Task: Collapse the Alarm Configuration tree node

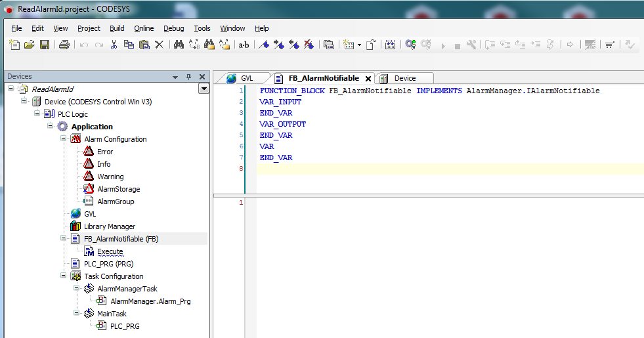Action: pyautogui.click(x=64, y=139)
